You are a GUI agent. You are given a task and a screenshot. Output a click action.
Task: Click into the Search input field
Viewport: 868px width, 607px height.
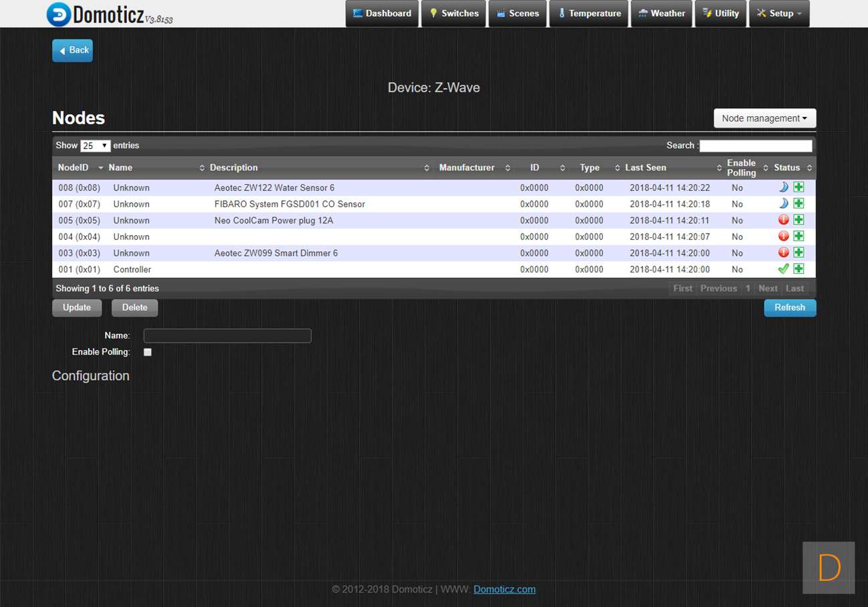[756, 146]
